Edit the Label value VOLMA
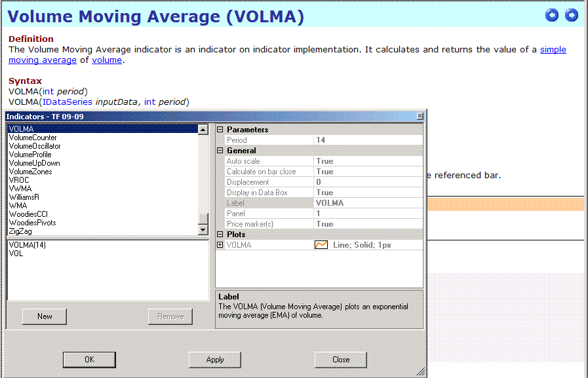This screenshot has width=588, height=378. pyautogui.click(x=368, y=203)
